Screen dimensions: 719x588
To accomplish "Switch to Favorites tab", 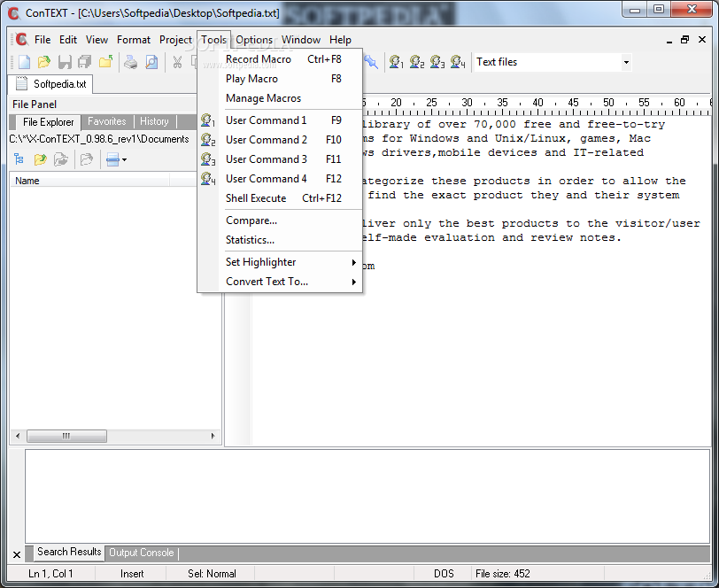I will pyautogui.click(x=107, y=121).
